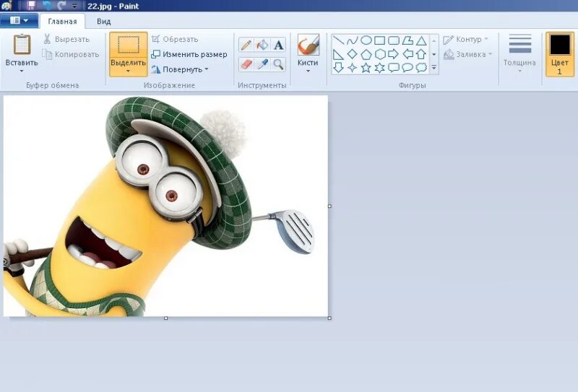
Task: Expand the Кисти brushes dropdown arrow
Action: click(x=308, y=71)
